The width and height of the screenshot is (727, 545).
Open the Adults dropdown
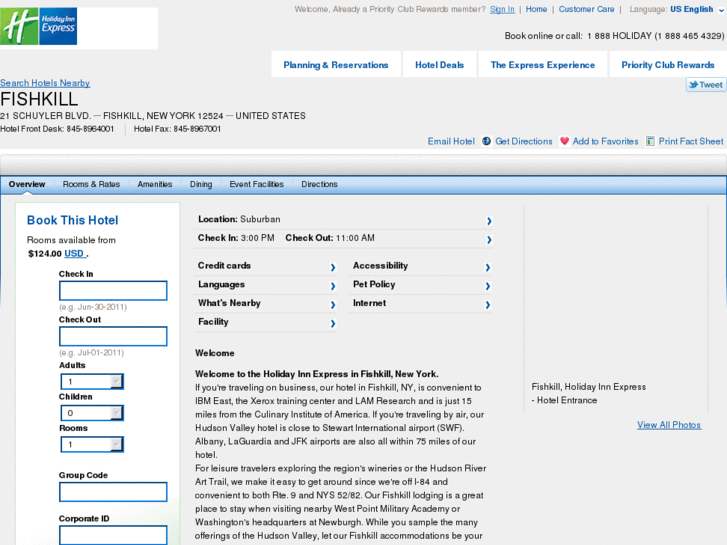coord(92,381)
